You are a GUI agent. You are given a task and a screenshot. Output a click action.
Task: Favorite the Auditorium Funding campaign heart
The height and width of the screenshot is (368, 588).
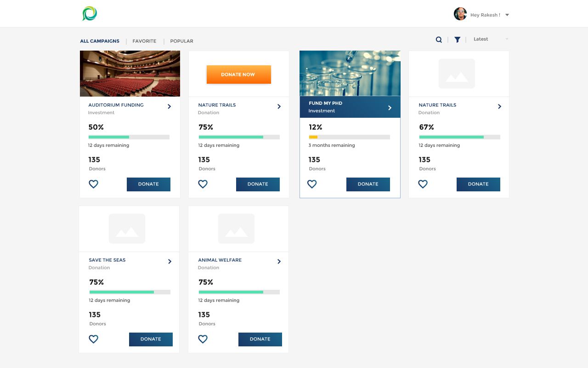tap(93, 184)
